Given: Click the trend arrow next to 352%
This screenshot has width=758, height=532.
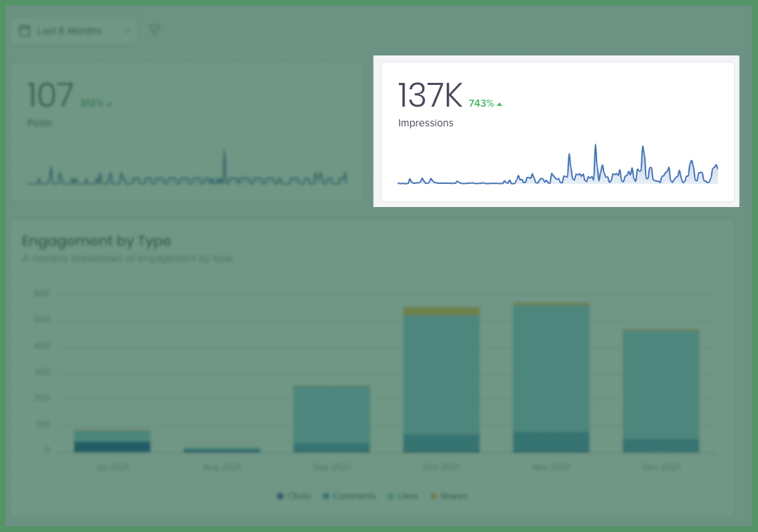Looking at the screenshot, I should tap(110, 103).
